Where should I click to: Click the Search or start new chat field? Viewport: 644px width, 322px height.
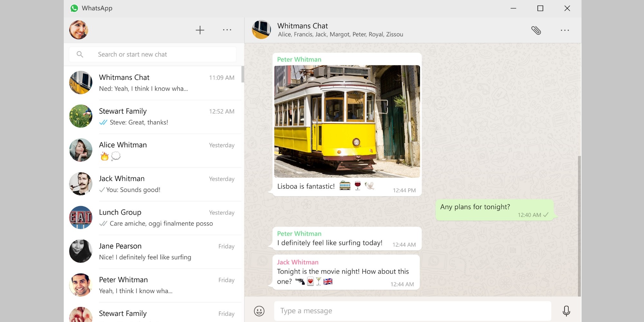pos(151,54)
